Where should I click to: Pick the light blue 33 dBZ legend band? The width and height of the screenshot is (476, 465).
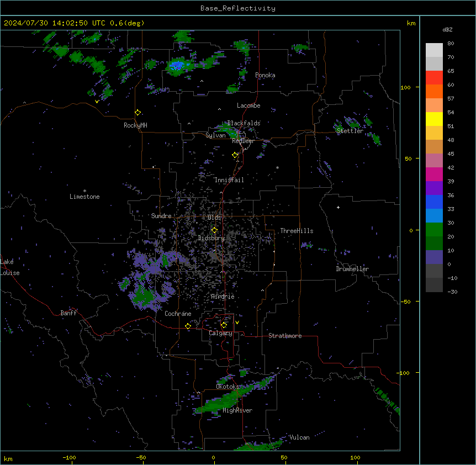[434, 216]
